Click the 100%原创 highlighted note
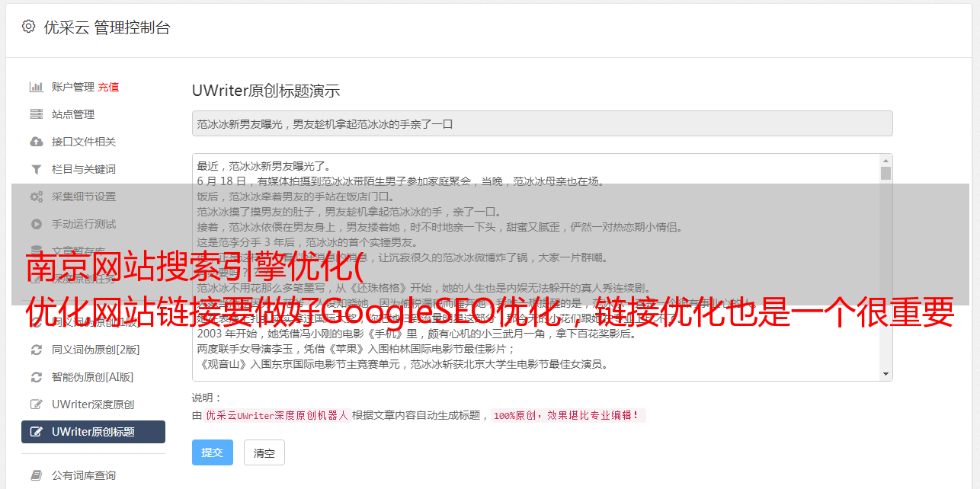This screenshot has width=980, height=489. [568, 416]
